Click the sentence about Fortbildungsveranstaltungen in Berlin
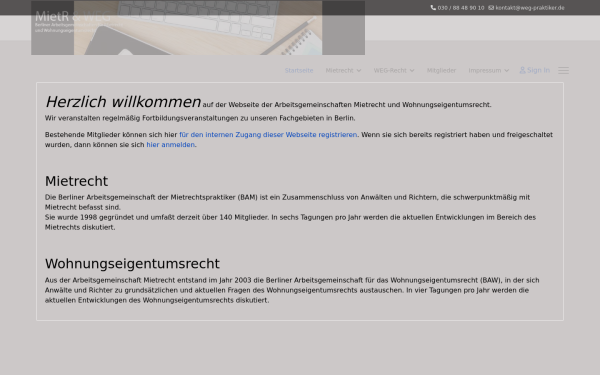600x375 pixels. 200,118
